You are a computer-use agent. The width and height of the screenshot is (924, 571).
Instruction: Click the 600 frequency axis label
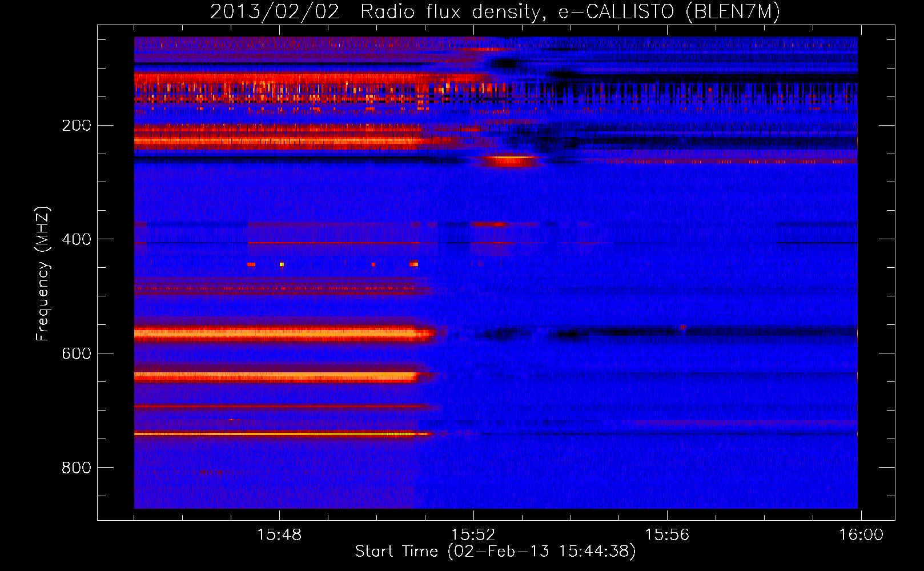[x=77, y=353]
